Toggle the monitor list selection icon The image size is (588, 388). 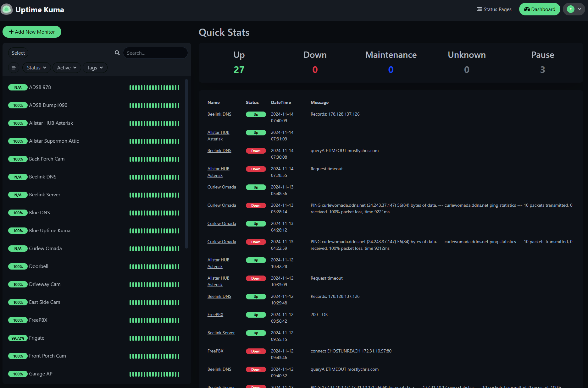[14, 68]
